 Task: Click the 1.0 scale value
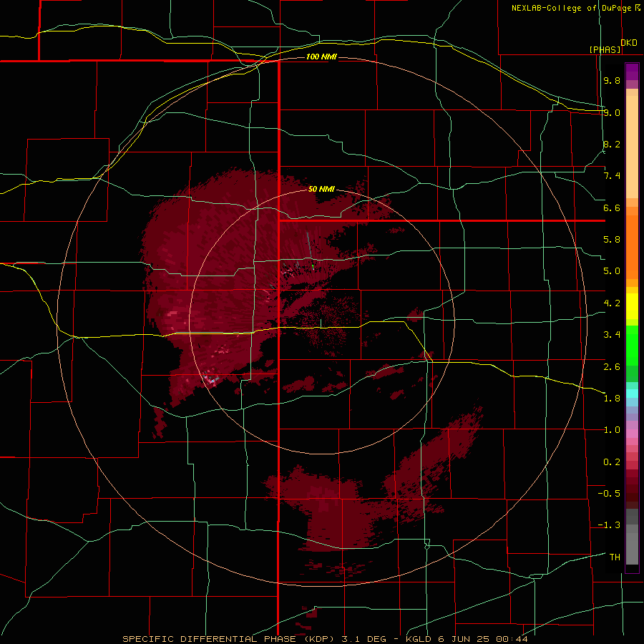[x=612, y=430]
